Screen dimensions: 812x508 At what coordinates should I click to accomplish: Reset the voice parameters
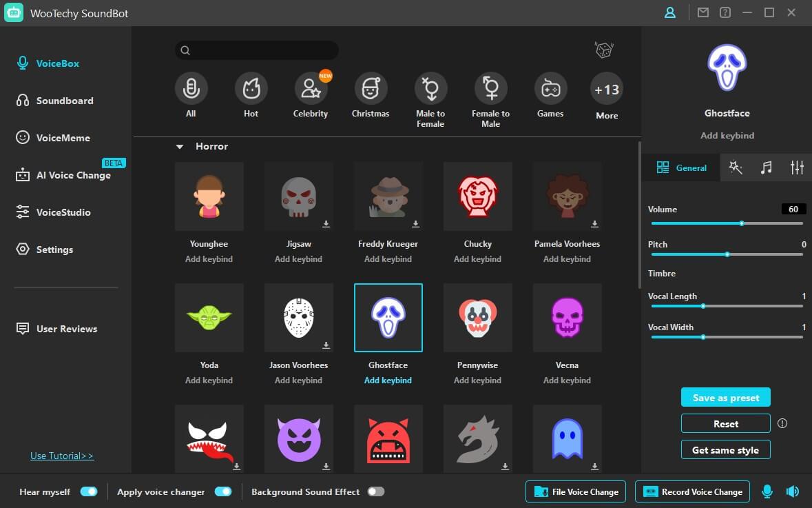tap(725, 423)
